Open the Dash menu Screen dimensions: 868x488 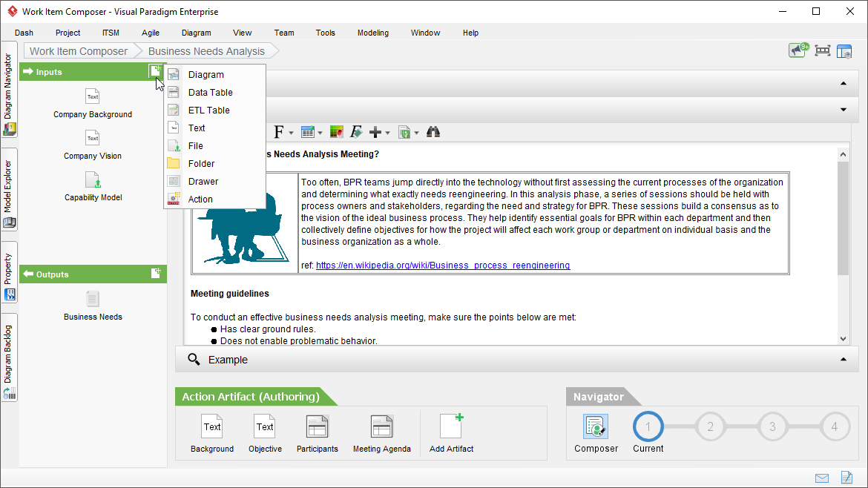pos(24,33)
